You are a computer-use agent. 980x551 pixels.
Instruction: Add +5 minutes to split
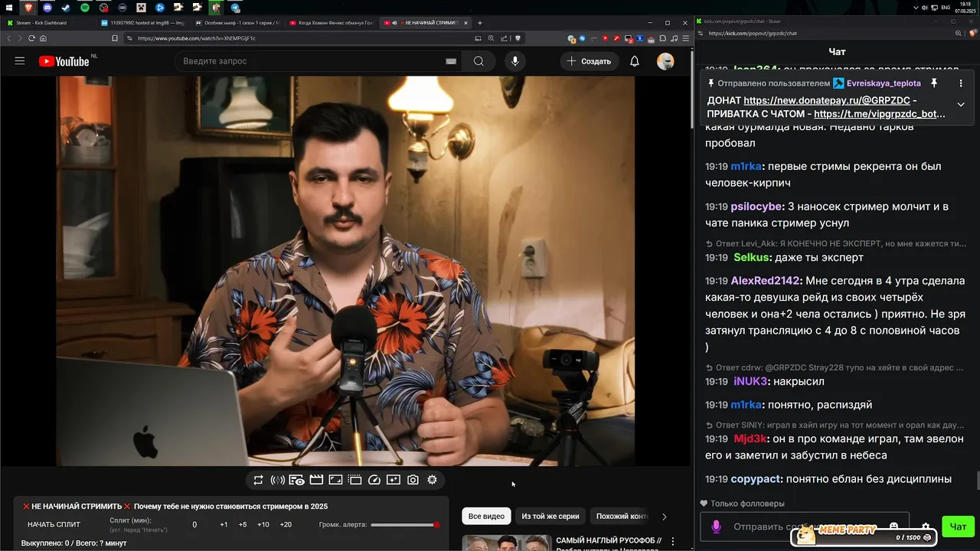click(243, 524)
